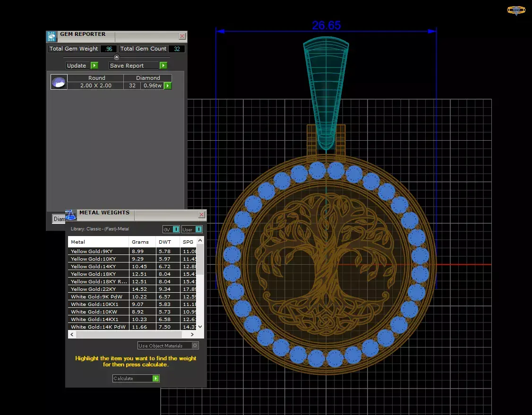Screen dimensions: 532x415
Task: Select the Yellow Gold:14KY row
Action: point(132,266)
